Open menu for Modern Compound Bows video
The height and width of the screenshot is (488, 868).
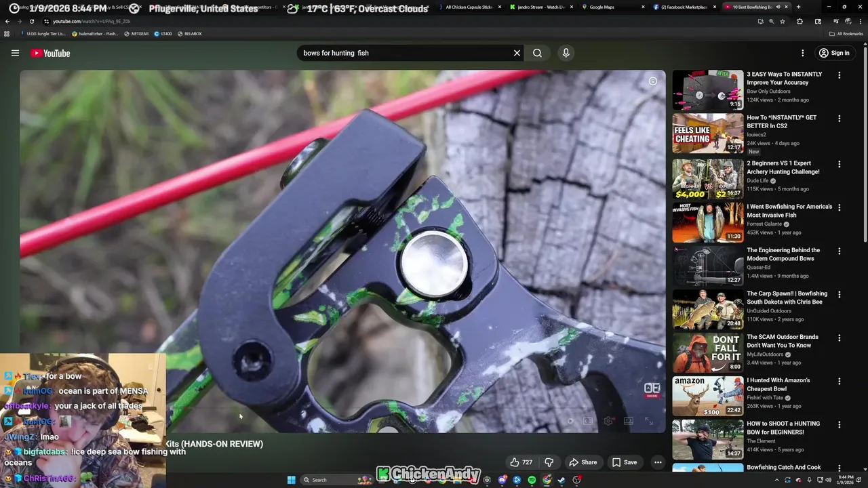tap(839, 251)
